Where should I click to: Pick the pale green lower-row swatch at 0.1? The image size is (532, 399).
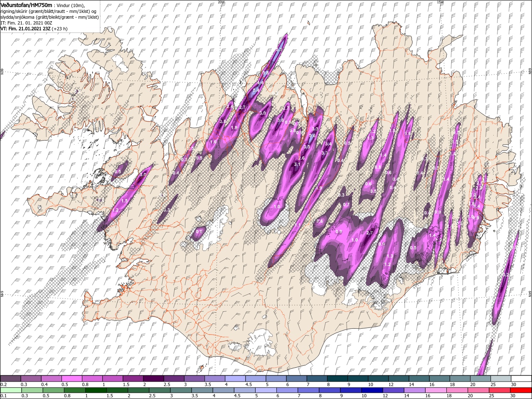click(10, 390)
